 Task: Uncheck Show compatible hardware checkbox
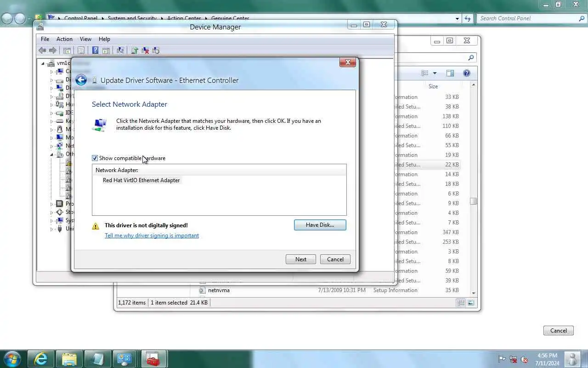[x=95, y=158]
